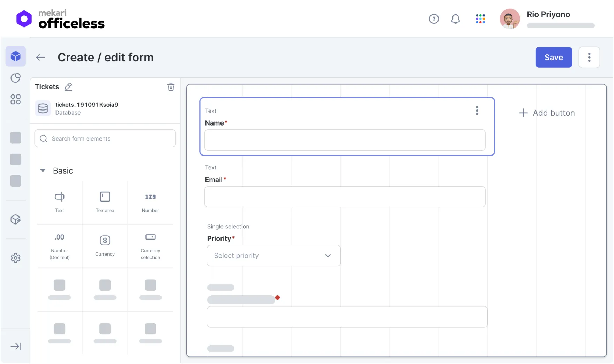Select the Textarea form element
The height and width of the screenshot is (364, 614).
pos(105,202)
